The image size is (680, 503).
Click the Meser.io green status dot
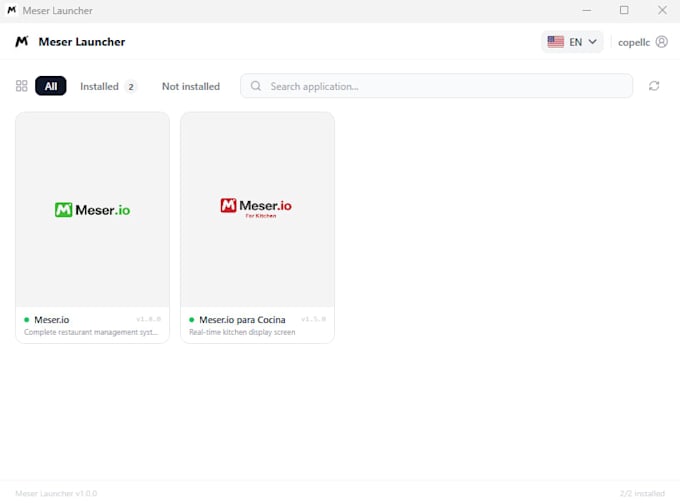[26, 320]
